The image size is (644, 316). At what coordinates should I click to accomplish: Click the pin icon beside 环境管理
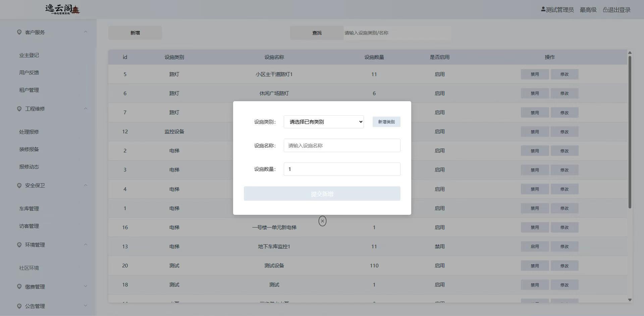(19, 245)
